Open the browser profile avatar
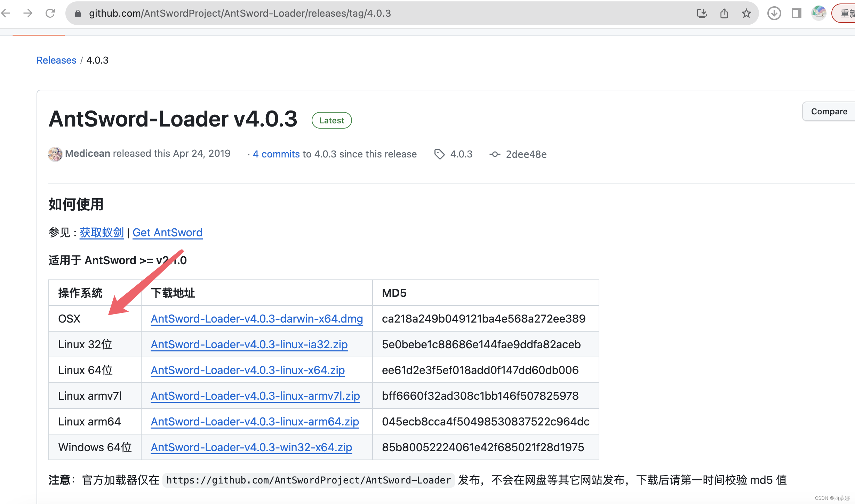This screenshot has height=504, width=855. pyautogui.click(x=818, y=14)
